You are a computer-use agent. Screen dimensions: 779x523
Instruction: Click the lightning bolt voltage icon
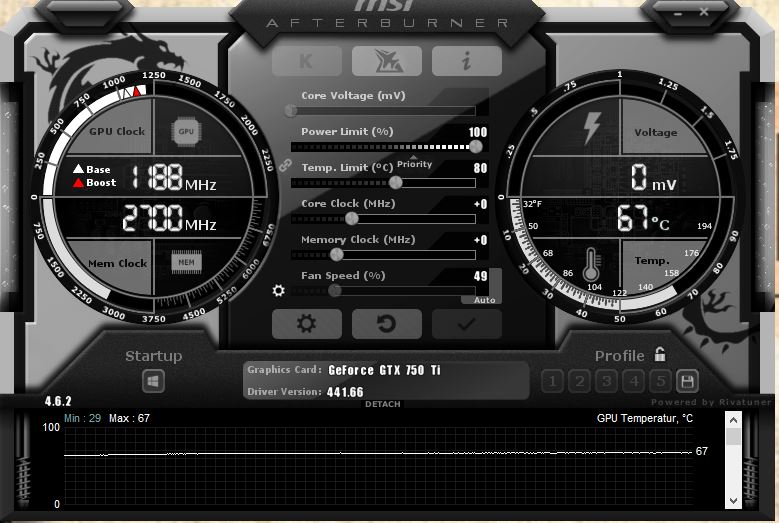click(x=592, y=128)
